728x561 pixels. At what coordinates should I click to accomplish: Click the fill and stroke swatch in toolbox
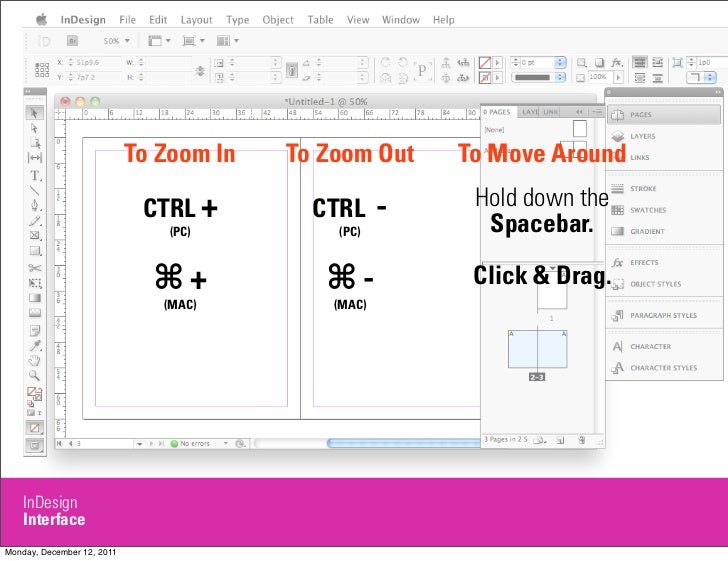coord(34,394)
